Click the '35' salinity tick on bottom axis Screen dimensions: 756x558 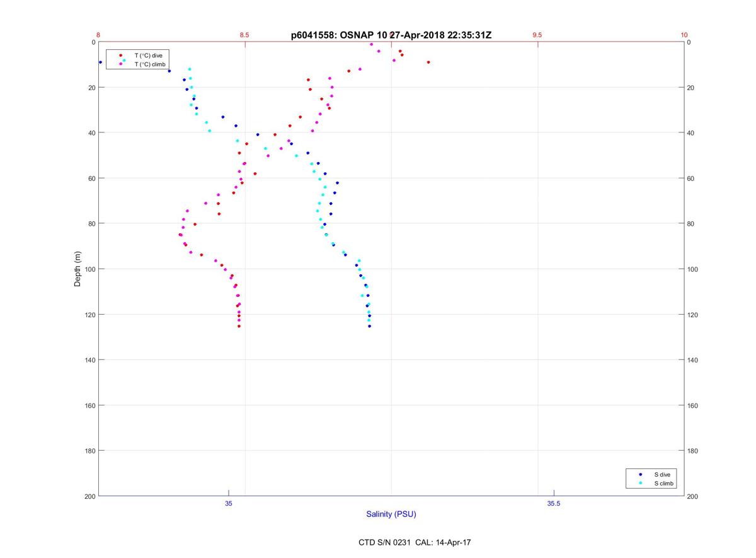(229, 503)
